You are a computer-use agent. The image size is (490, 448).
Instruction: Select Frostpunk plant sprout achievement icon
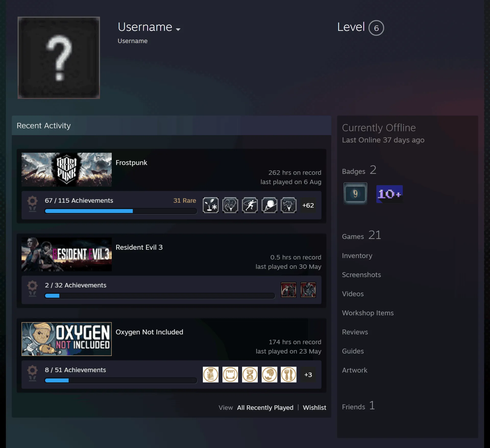coord(211,205)
